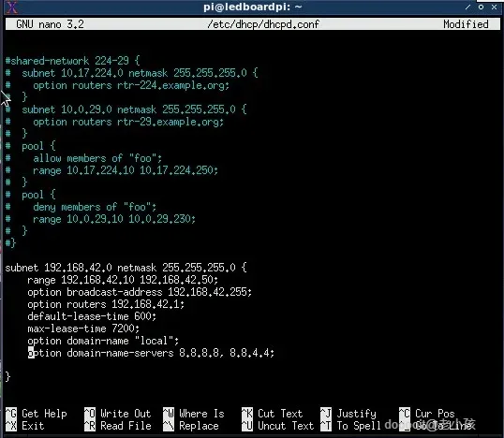Image resolution: width=504 pixels, height=438 pixels.
Task: Click the #shared-network 224-29 comment line
Action: click(x=73, y=61)
